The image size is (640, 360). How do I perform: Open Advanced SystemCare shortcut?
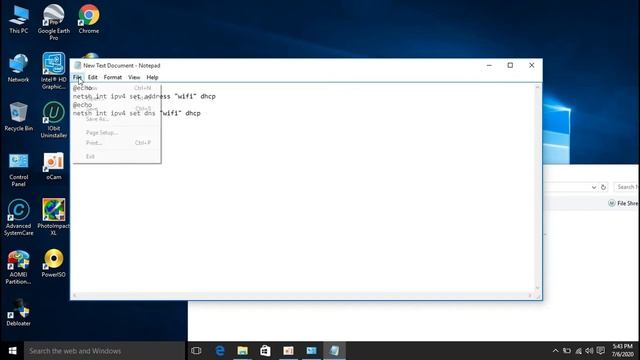coord(18,217)
